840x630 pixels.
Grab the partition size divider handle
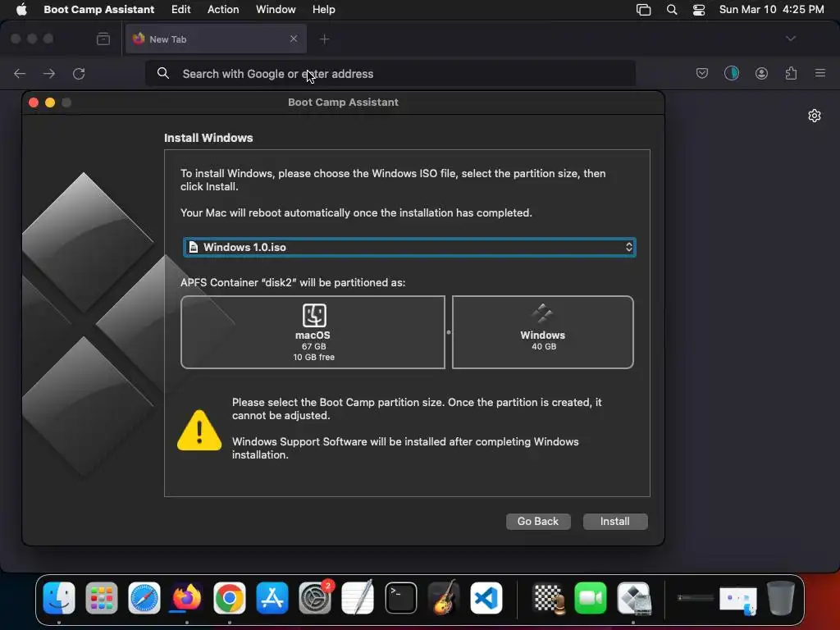click(449, 332)
